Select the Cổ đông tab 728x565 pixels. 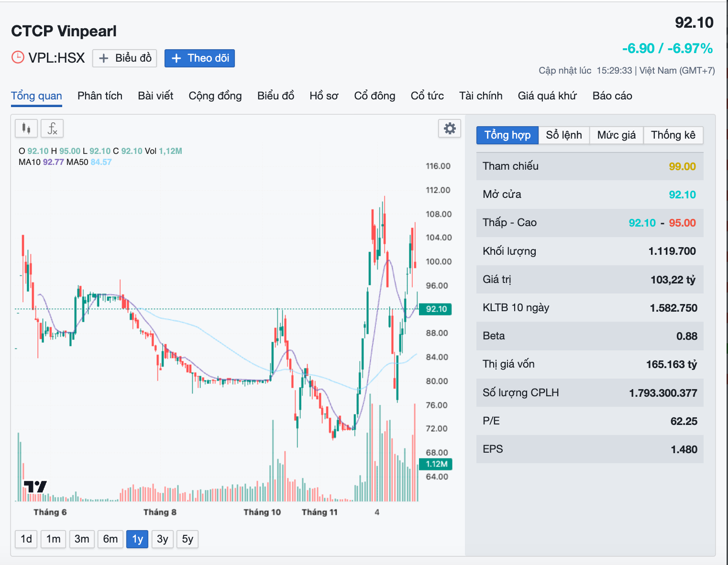[375, 96]
